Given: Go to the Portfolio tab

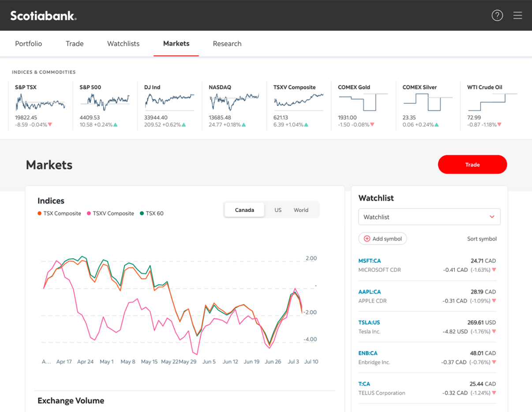Looking at the screenshot, I should 29,44.
